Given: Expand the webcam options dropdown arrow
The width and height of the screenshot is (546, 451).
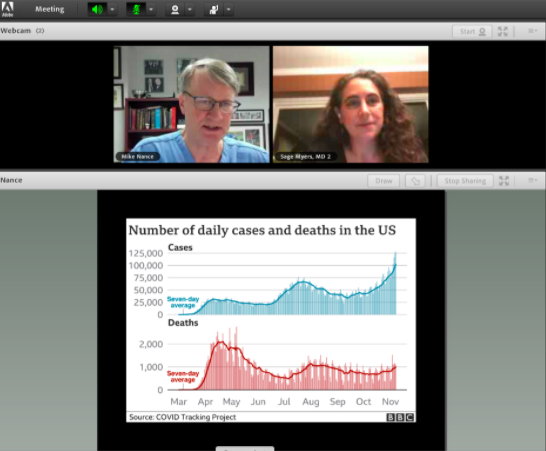Looking at the screenshot, I should (190, 9).
